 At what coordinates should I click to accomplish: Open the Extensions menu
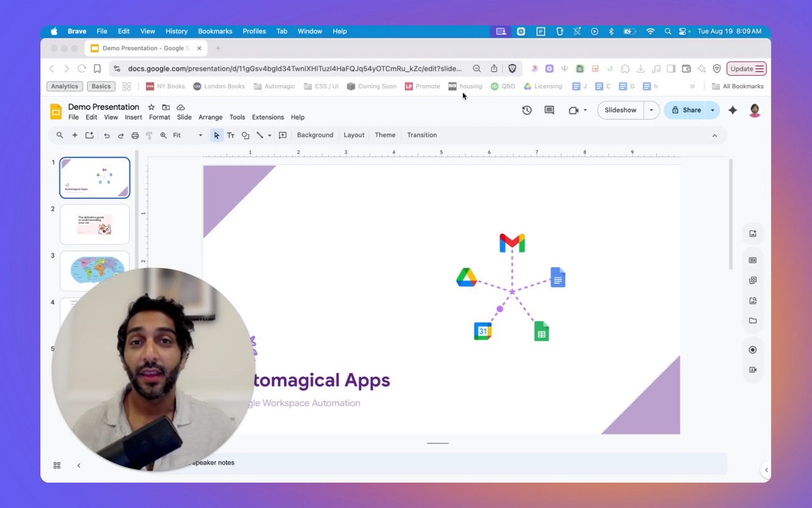(268, 117)
